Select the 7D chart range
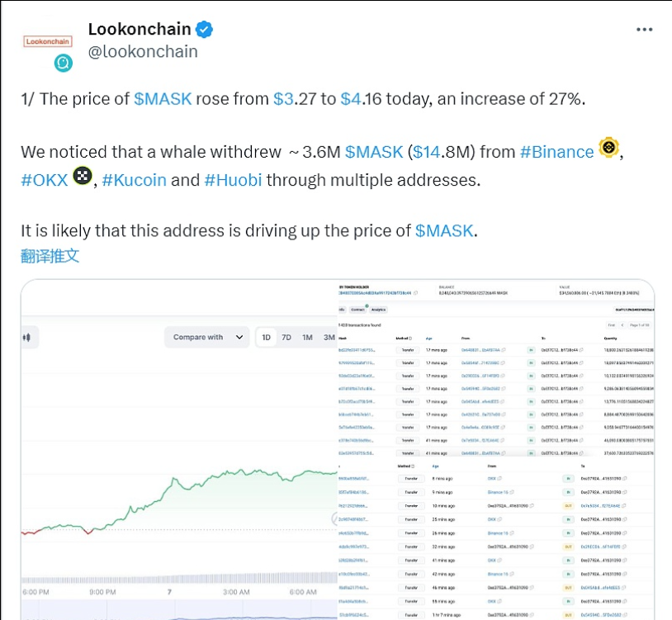This screenshot has height=620, width=672. coord(286,337)
